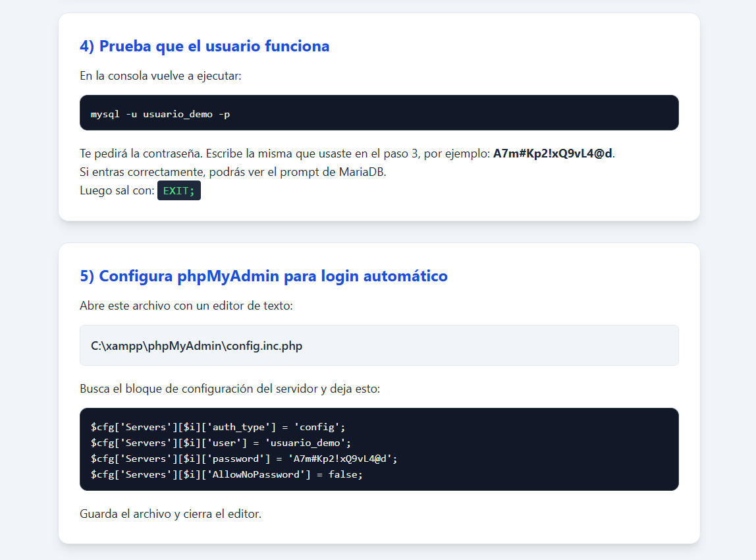Image resolution: width=756 pixels, height=560 pixels.
Task: Click the text "Guarda el archivo y cierra el editor."
Action: click(171, 514)
